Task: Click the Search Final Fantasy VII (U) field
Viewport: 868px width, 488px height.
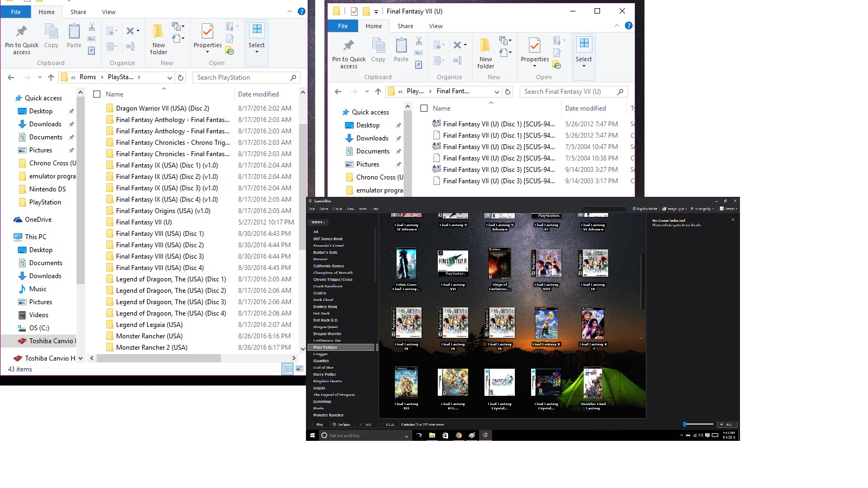Action: point(573,92)
